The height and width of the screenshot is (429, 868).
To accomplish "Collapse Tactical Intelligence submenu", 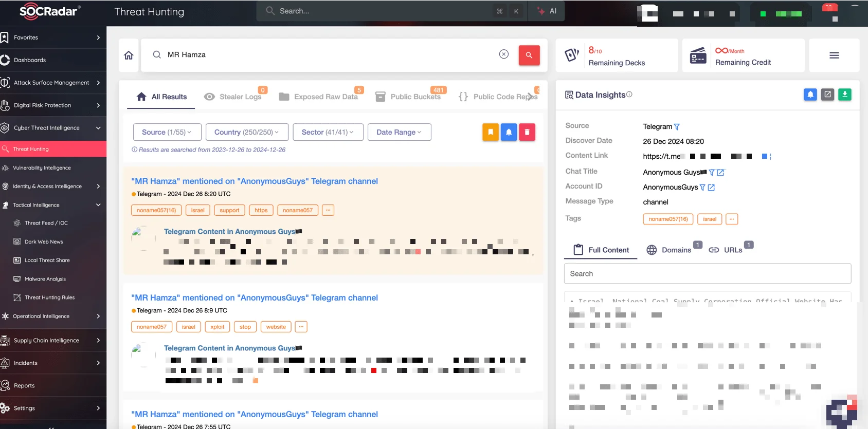I will (98, 205).
